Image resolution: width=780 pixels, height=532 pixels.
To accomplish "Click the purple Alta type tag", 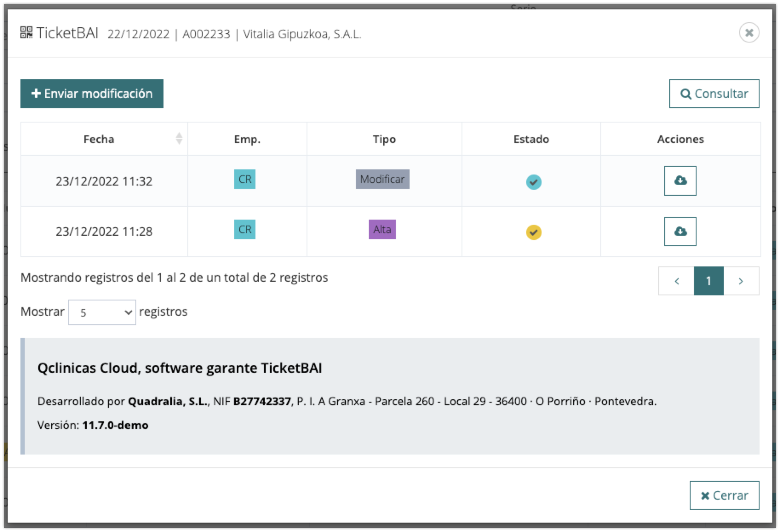I will pyautogui.click(x=382, y=230).
